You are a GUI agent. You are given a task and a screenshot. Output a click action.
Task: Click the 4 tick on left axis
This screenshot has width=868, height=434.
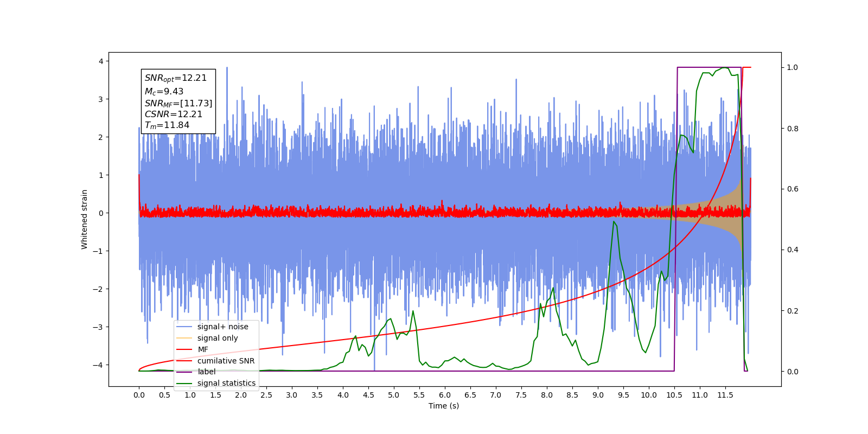click(x=101, y=61)
